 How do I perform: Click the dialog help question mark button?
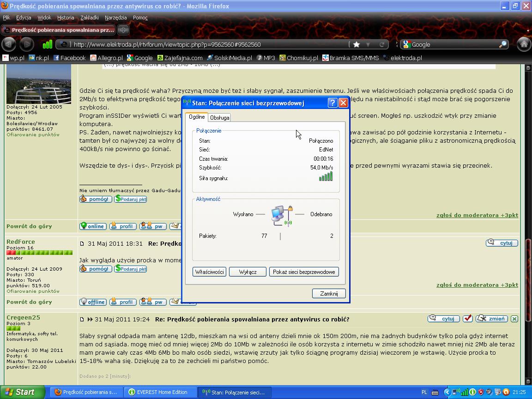(x=332, y=103)
